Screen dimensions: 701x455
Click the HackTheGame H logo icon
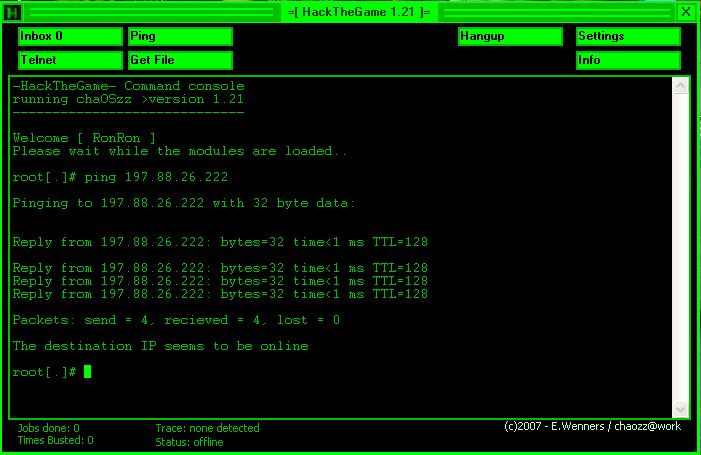click(14, 12)
